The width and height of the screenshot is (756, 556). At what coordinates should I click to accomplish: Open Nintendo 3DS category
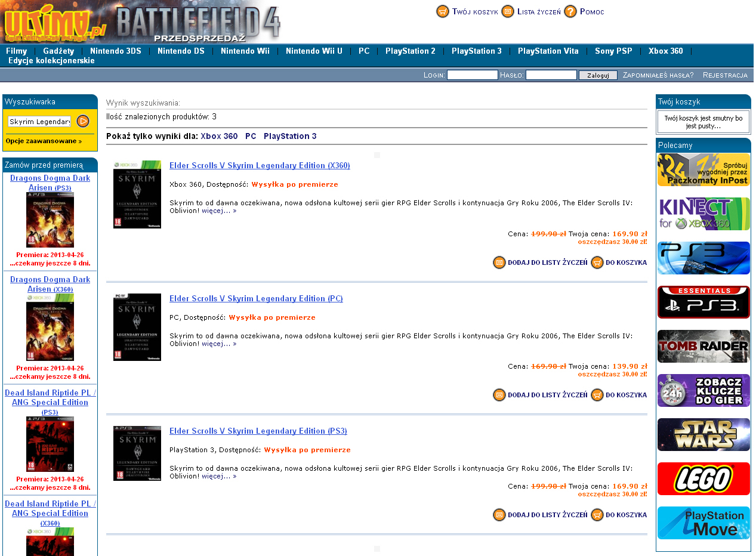click(x=116, y=51)
